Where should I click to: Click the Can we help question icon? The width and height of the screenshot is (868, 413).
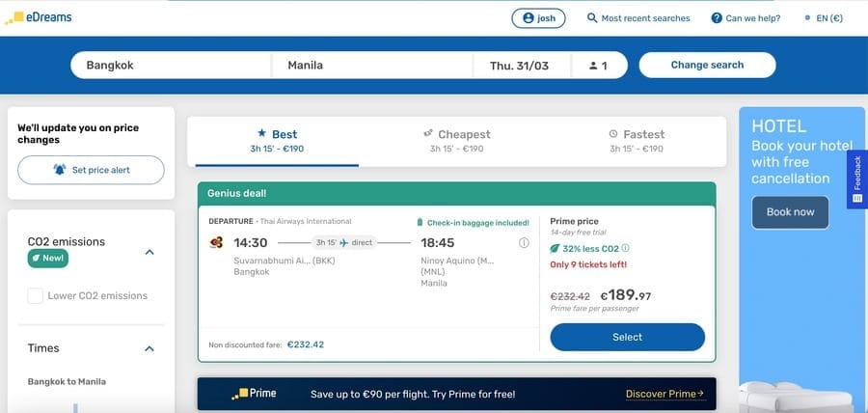point(717,18)
